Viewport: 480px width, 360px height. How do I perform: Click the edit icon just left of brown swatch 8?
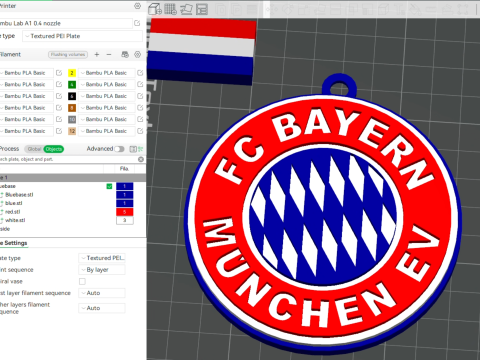[x=59, y=108]
